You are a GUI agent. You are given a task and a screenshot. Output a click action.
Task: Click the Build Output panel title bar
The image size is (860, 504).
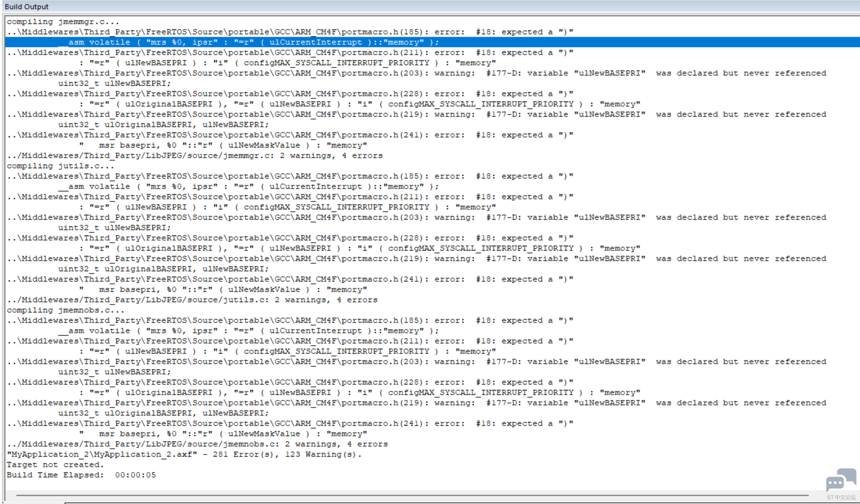coord(430,6)
